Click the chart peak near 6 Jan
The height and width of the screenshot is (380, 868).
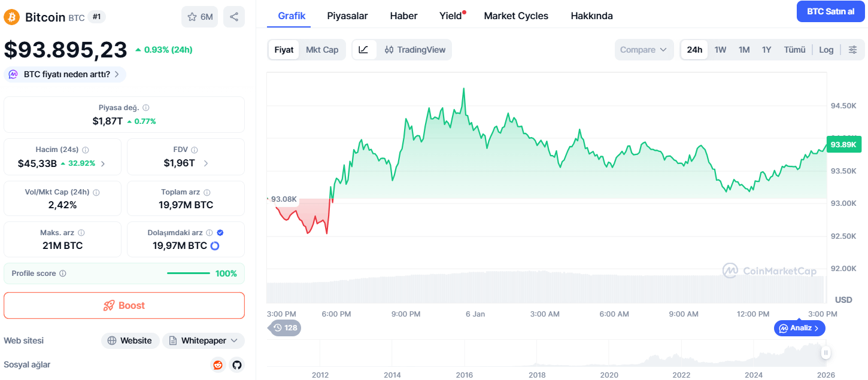pyautogui.click(x=463, y=89)
